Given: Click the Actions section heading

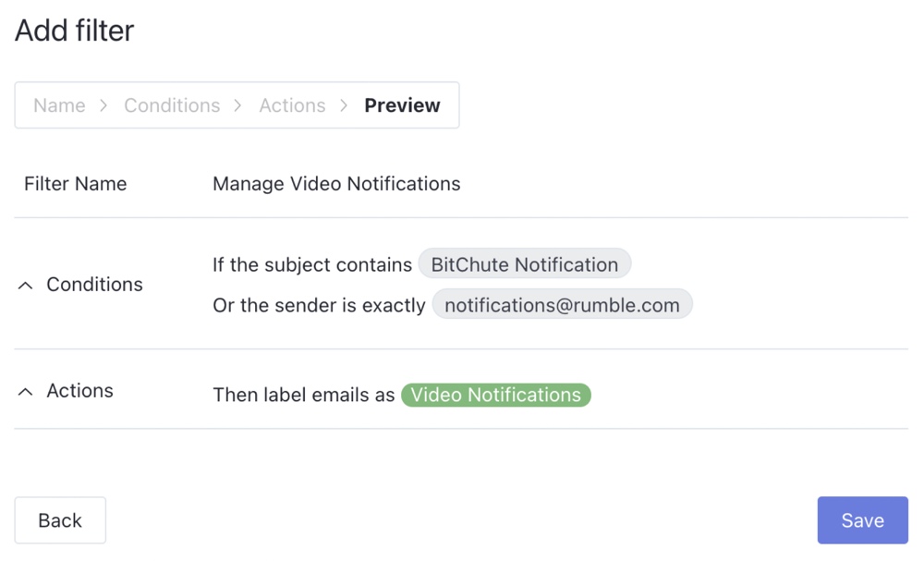Looking at the screenshot, I should (80, 391).
